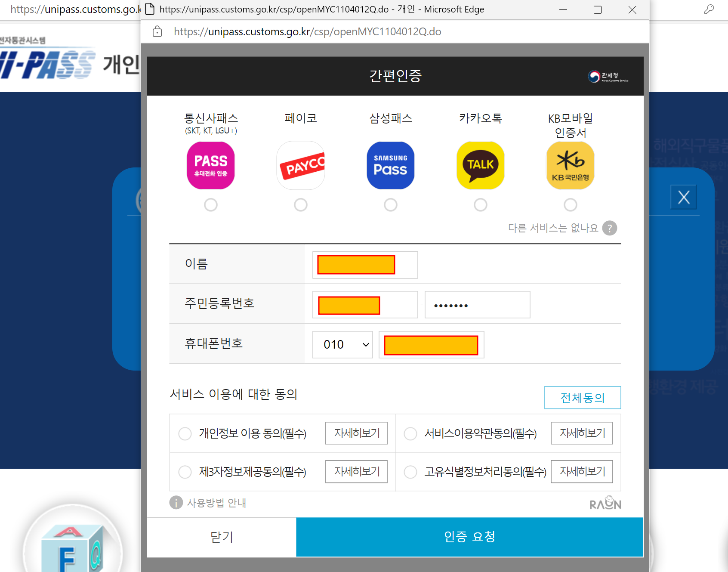
Task: Close the Edge popup window
Action: coord(632,9)
